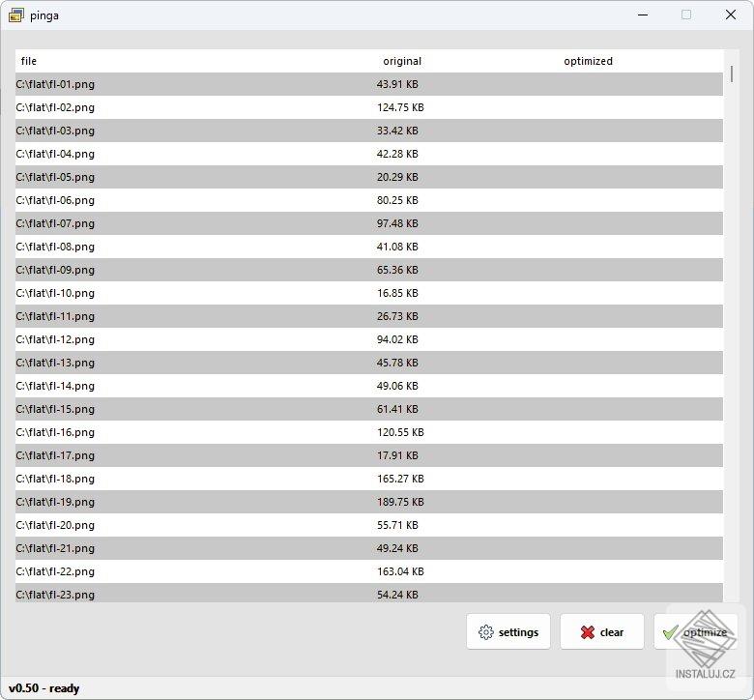Select row C:\flat\fl-03.png

(369, 131)
